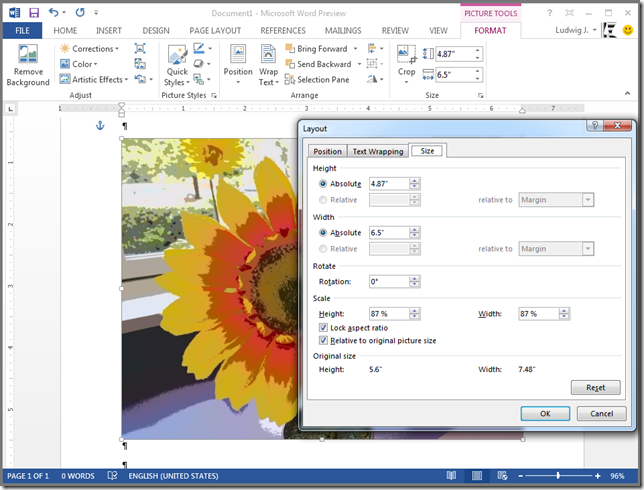Screen dimensions: 644x490
Task: Switch to the INSERT tab
Action: [109, 30]
